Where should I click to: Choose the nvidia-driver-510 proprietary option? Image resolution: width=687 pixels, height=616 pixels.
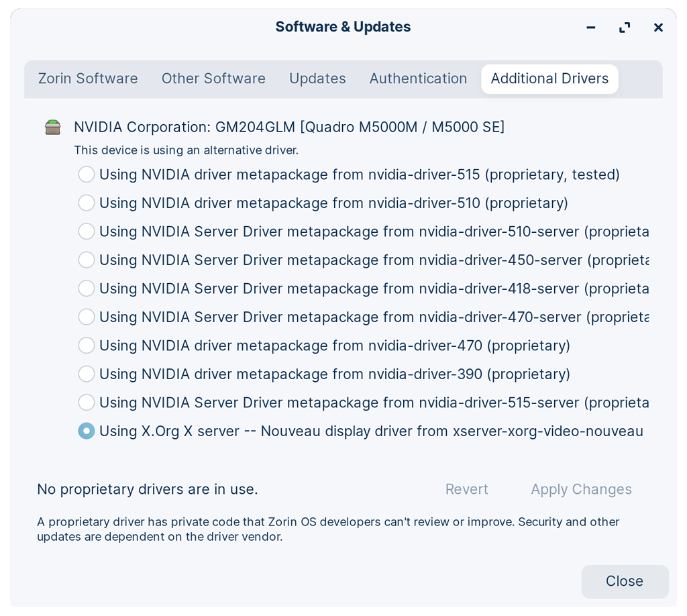point(87,203)
